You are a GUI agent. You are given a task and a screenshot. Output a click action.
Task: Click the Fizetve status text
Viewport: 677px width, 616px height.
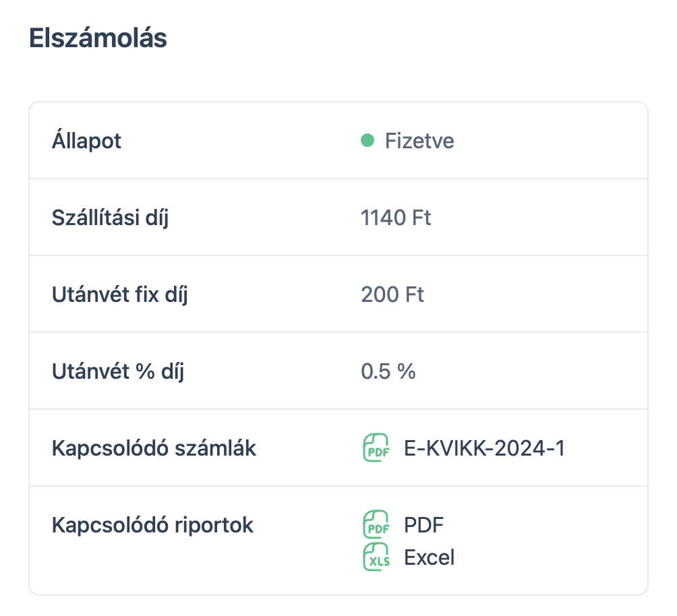(419, 141)
